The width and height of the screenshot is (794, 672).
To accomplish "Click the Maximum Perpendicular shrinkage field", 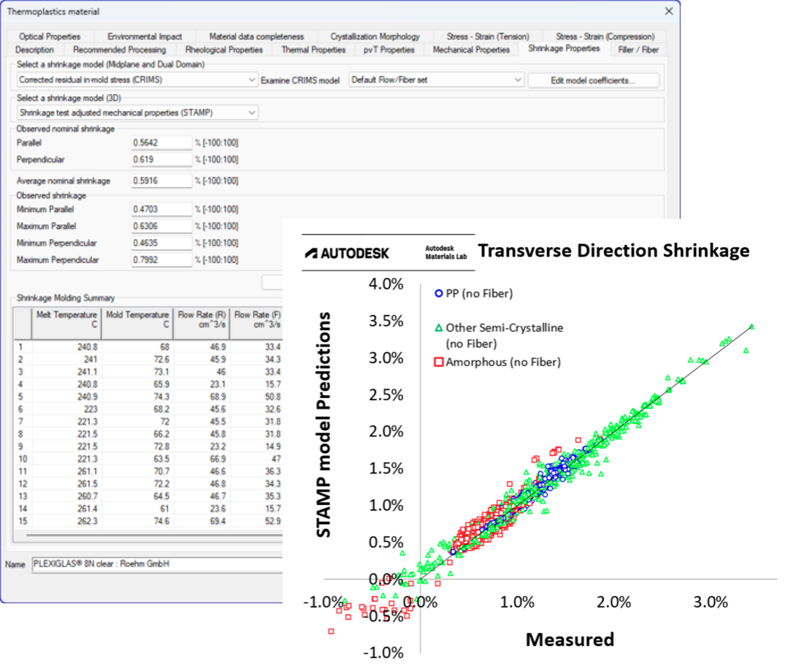I will (161, 260).
